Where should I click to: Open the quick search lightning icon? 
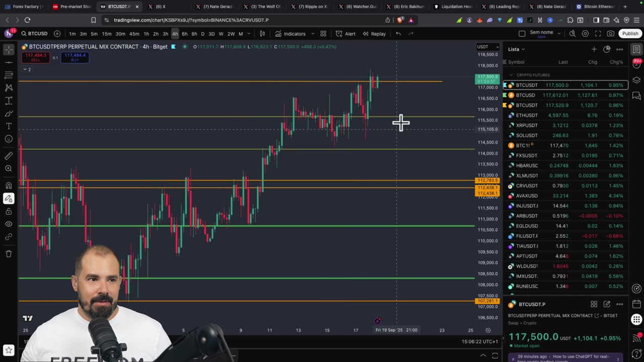pyautogui.click(x=572, y=34)
